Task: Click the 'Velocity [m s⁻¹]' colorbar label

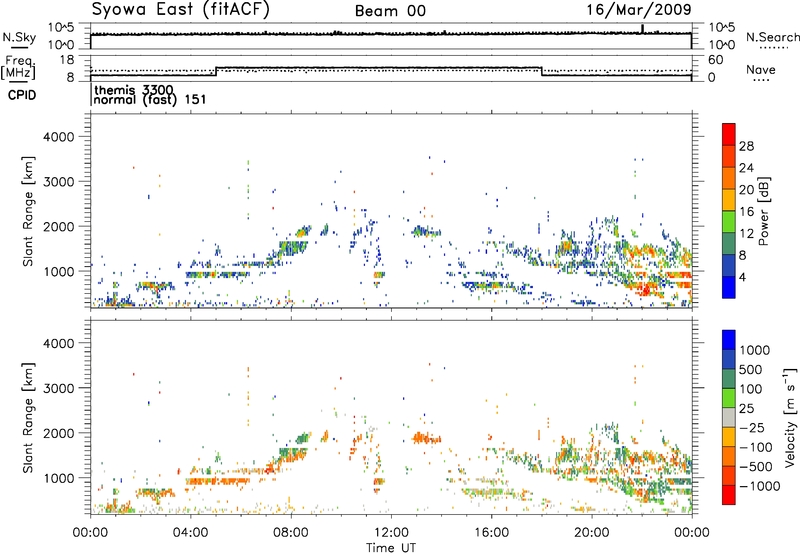Action: click(790, 417)
